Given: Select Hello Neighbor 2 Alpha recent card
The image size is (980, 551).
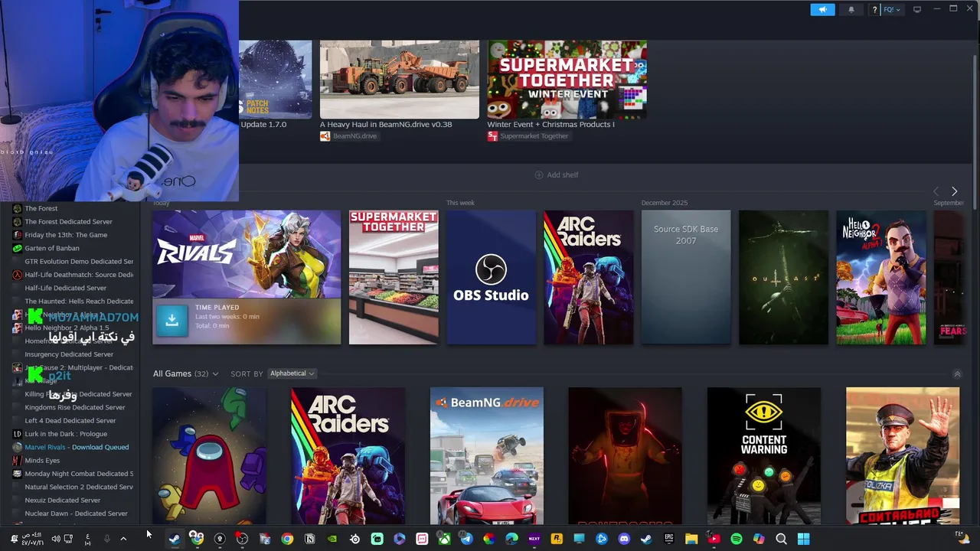Looking at the screenshot, I should coord(880,277).
